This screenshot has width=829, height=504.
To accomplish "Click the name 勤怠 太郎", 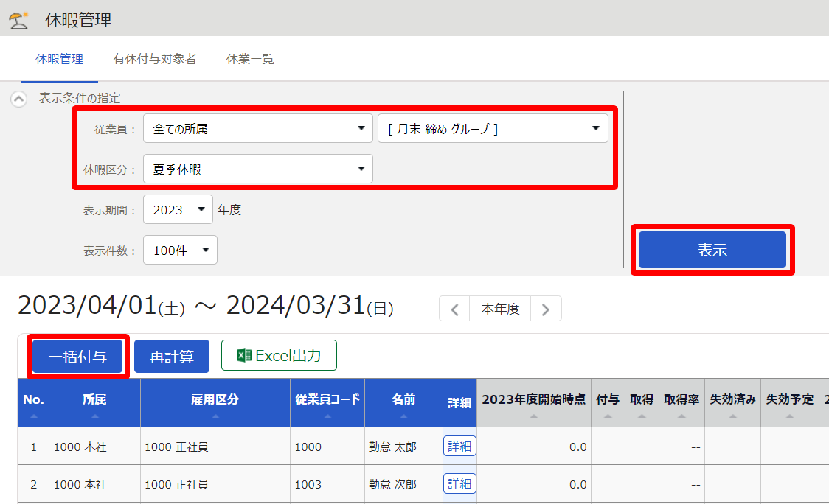I will pos(393,447).
